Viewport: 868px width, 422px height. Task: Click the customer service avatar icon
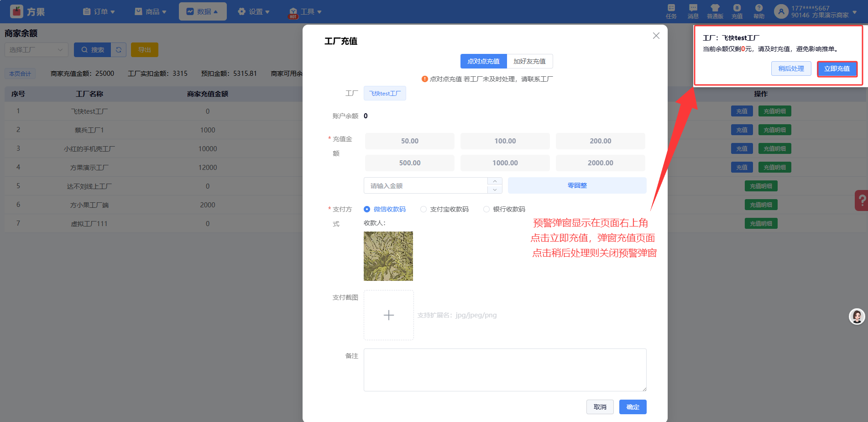tap(857, 316)
